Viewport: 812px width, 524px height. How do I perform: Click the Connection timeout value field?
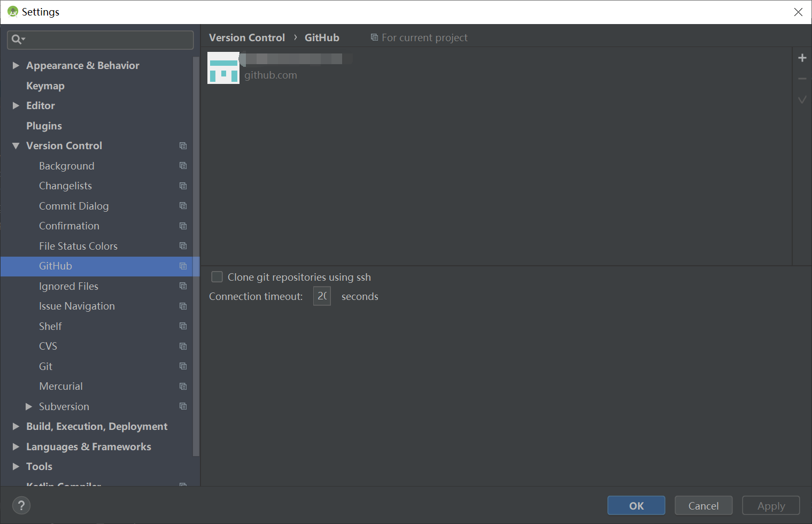(322, 296)
